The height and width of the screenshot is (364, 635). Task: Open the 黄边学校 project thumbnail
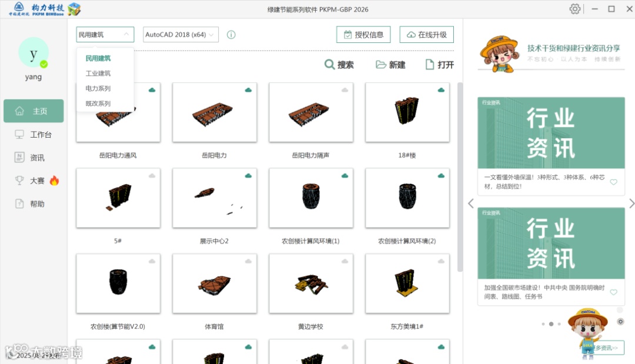pyautogui.click(x=310, y=283)
